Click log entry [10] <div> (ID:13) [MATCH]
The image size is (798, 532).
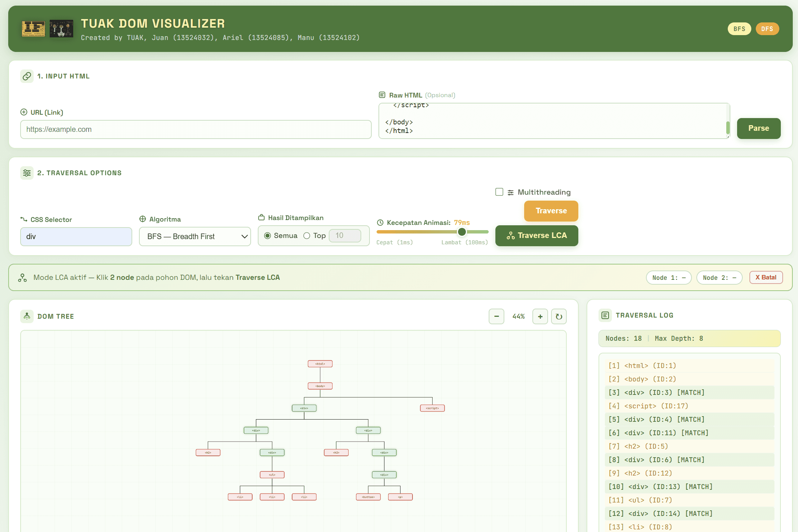coord(689,487)
